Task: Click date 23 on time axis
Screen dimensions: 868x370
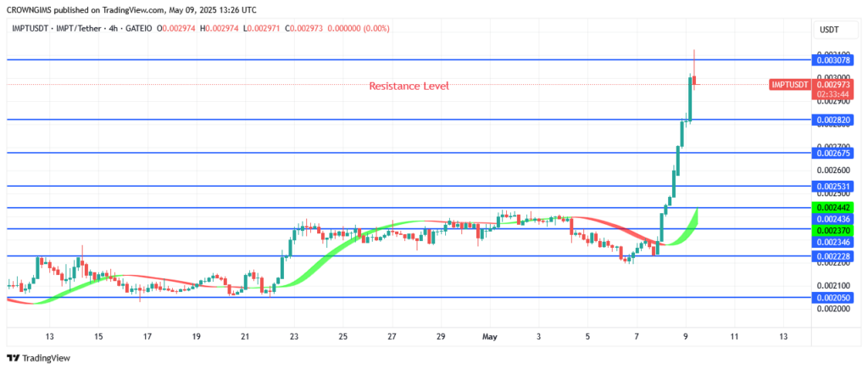Action: coord(294,337)
